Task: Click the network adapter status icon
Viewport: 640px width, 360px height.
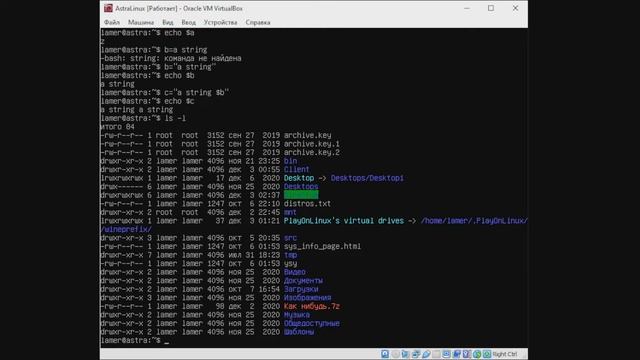Action: [x=416, y=354]
